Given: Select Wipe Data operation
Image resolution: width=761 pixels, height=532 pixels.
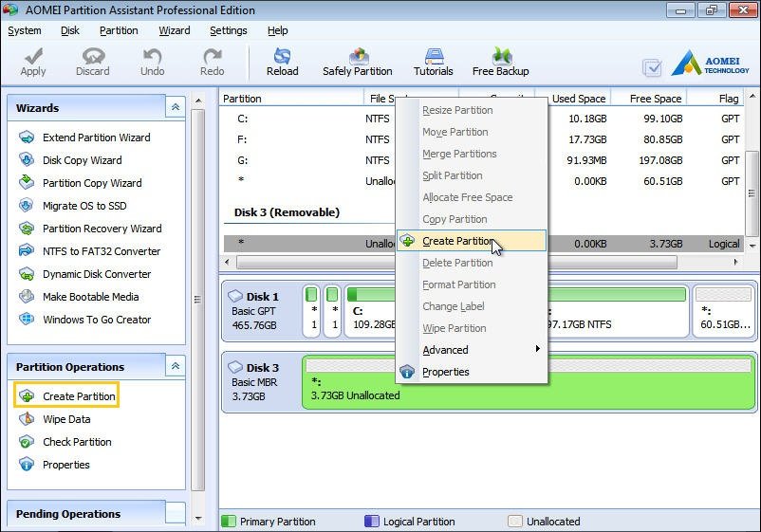Looking at the screenshot, I should pyautogui.click(x=66, y=419).
